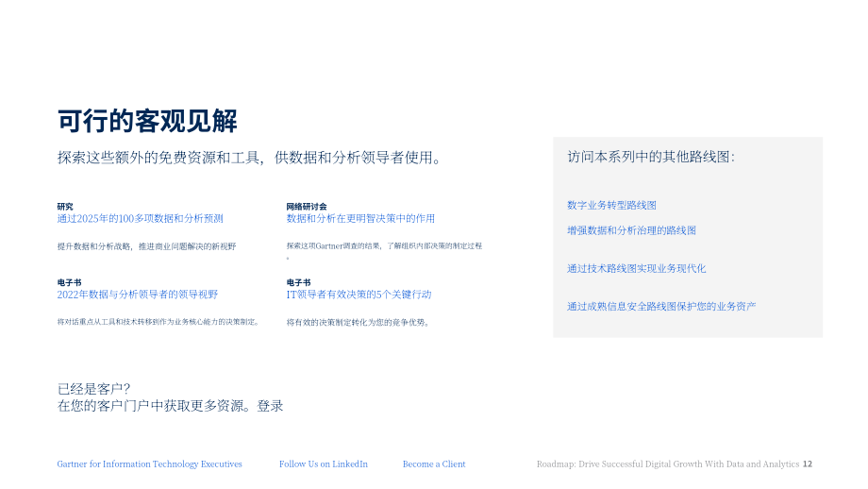This screenshot has width=868, height=489.
Task: Click the heading 可行的客观见解
Action: pyautogui.click(x=147, y=121)
